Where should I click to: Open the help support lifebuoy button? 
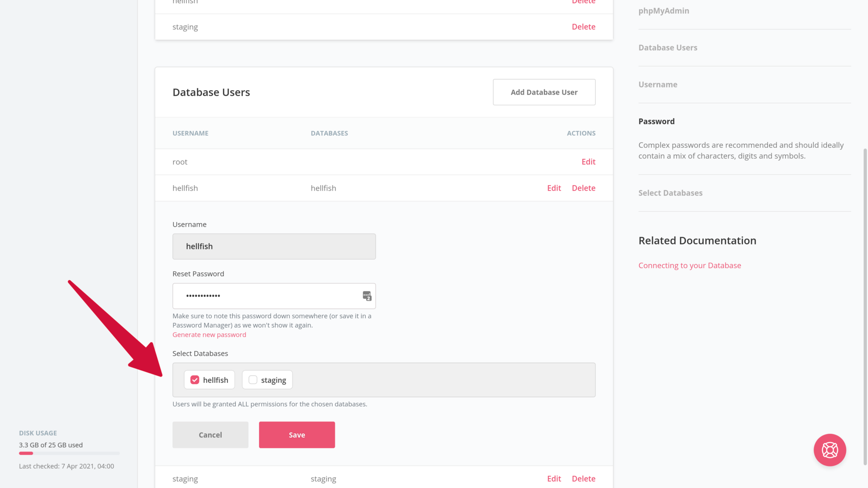pyautogui.click(x=829, y=450)
